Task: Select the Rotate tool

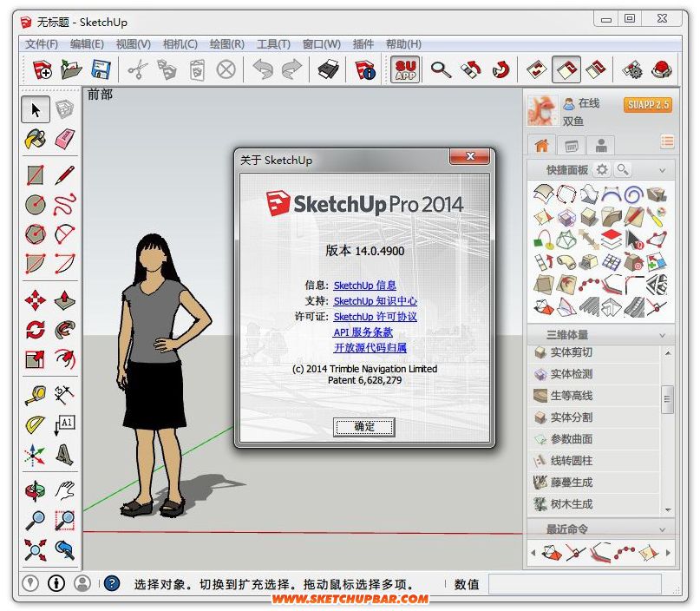Action: [36, 330]
